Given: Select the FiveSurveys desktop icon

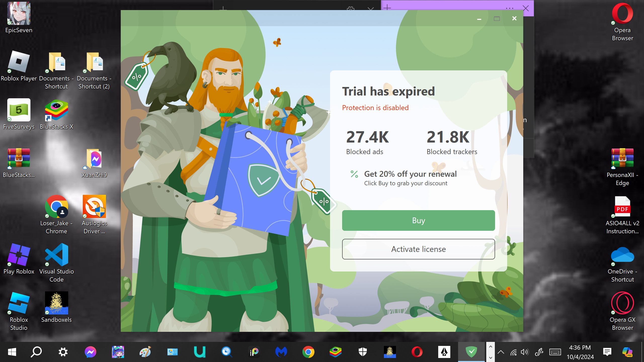Looking at the screenshot, I should click(19, 114).
